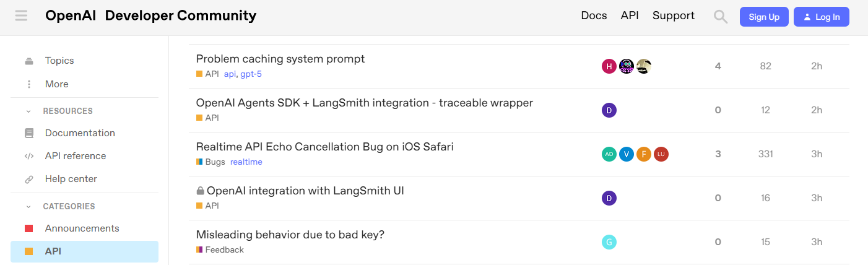Viewport: 868px width, 265px height.
Task: Click the Log In button
Action: (822, 17)
